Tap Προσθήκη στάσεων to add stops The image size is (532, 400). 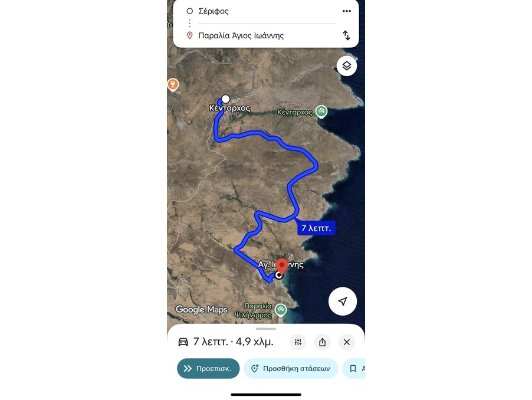click(291, 369)
